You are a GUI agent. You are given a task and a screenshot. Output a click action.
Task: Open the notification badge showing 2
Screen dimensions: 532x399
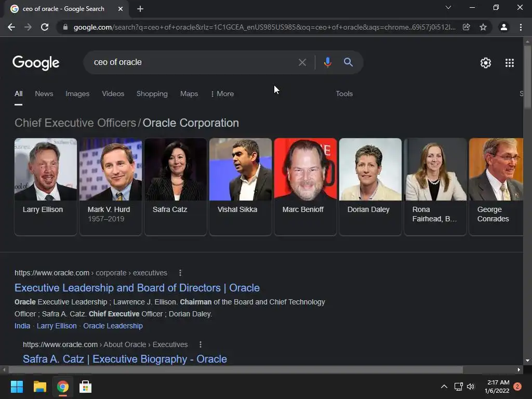(517, 387)
